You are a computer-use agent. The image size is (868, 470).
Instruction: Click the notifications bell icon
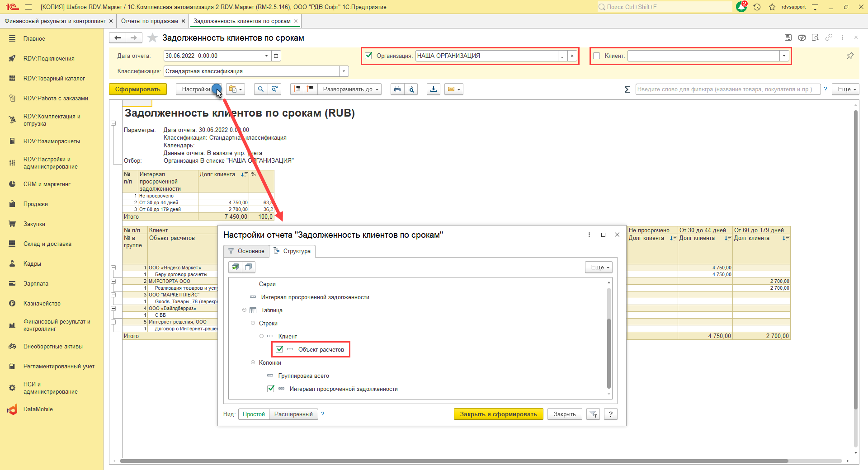tap(741, 7)
